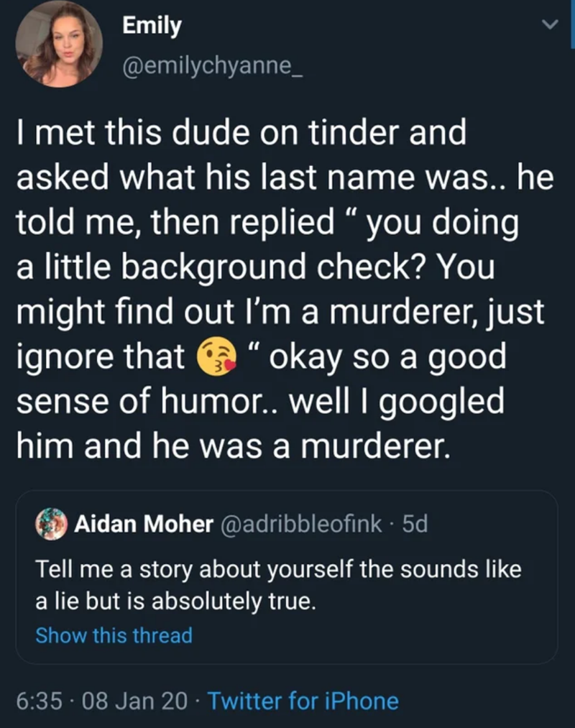Open quoted tweet text starting "Tell me a story"
The height and width of the screenshot is (728, 575).
[277, 570]
